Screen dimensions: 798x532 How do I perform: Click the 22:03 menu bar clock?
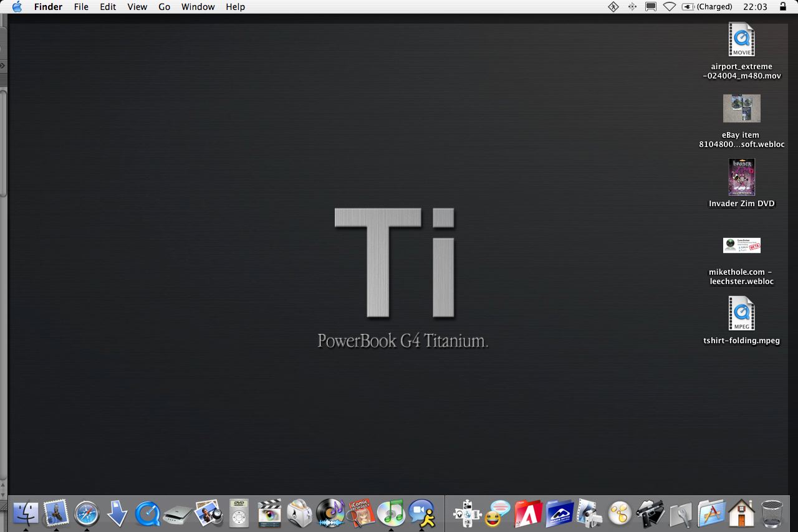click(756, 7)
